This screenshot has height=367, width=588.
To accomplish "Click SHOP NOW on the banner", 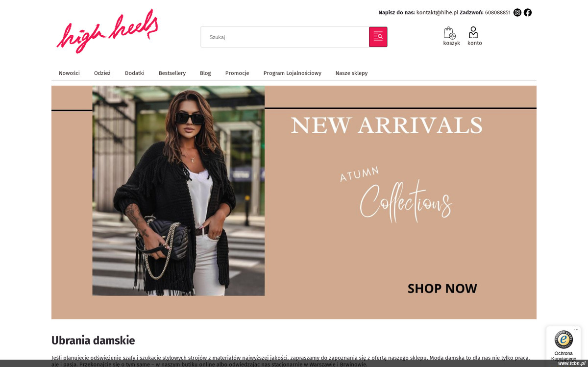I will coord(442,288).
